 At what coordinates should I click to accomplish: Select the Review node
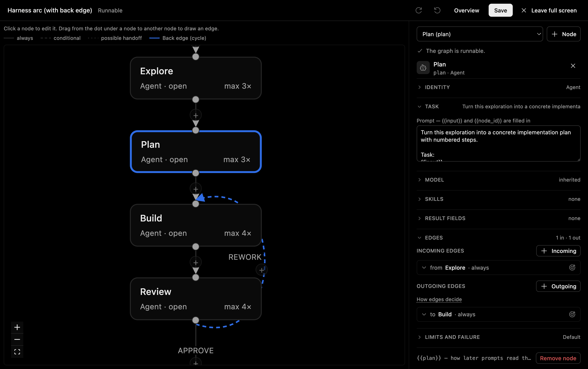pos(195,299)
